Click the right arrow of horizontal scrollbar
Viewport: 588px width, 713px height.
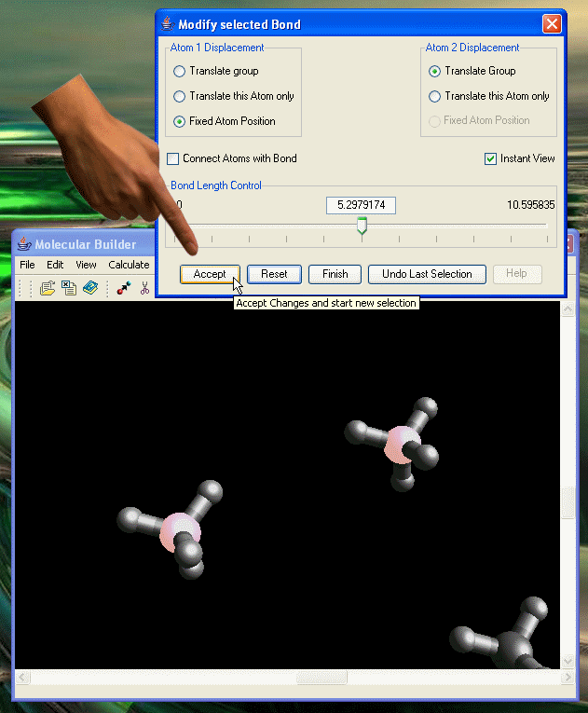point(567,678)
